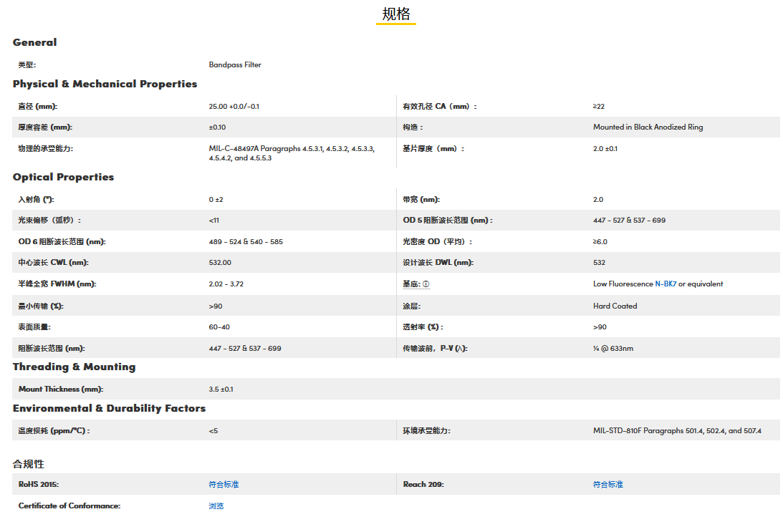Viewport: 783px width, 532px height.
Task: Click the ¼ @ 633nm wavefront value
Action: click(613, 349)
